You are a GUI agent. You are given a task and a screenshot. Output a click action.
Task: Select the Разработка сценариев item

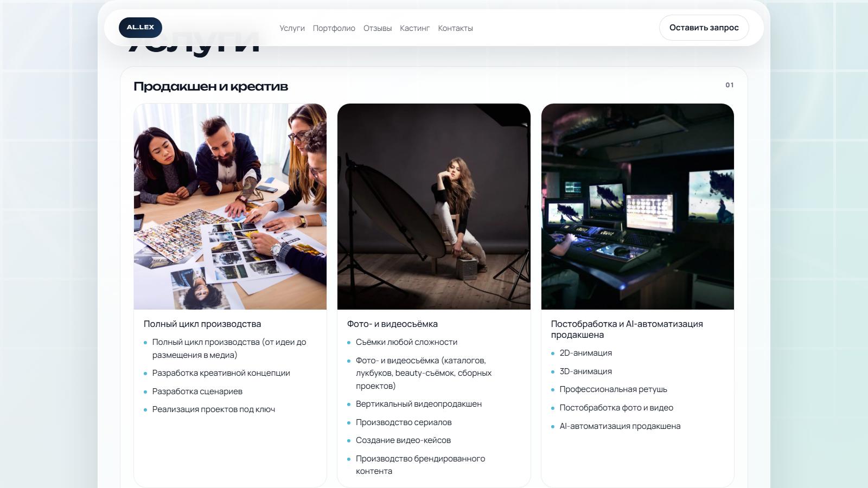coord(197,391)
